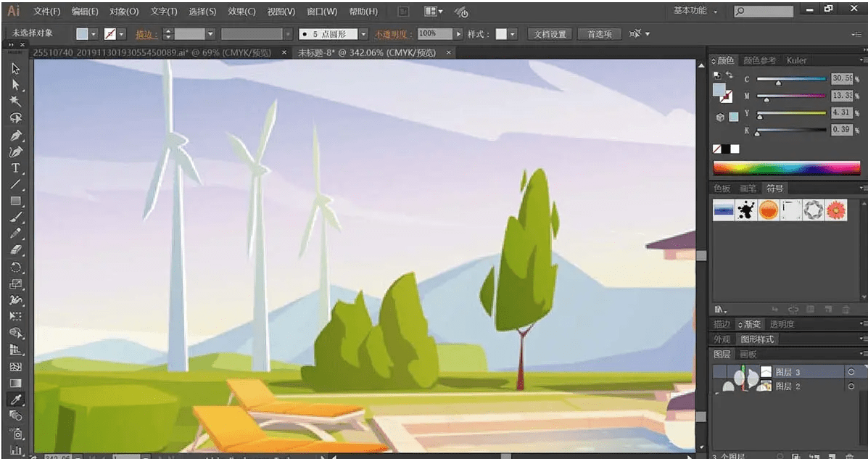Select the Paintbrush tool
The height and width of the screenshot is (459, 868).
pos(15,218)
